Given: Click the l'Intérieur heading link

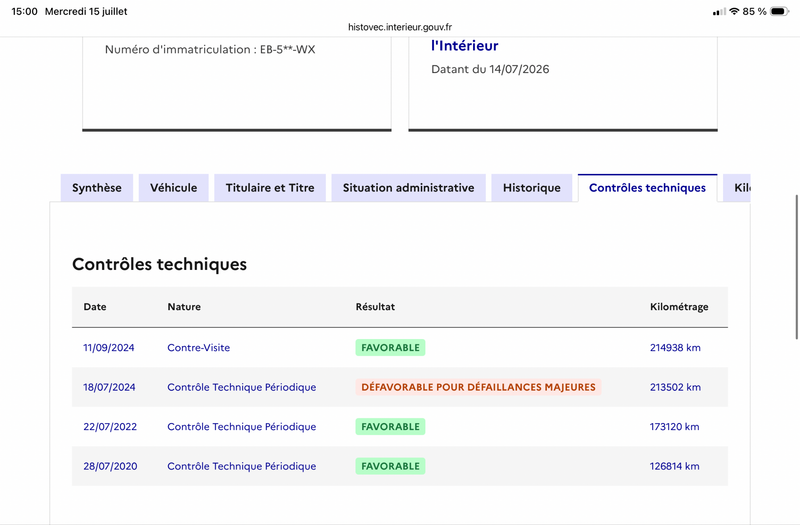Looking at the screenshot, I should tap(464, 46).
